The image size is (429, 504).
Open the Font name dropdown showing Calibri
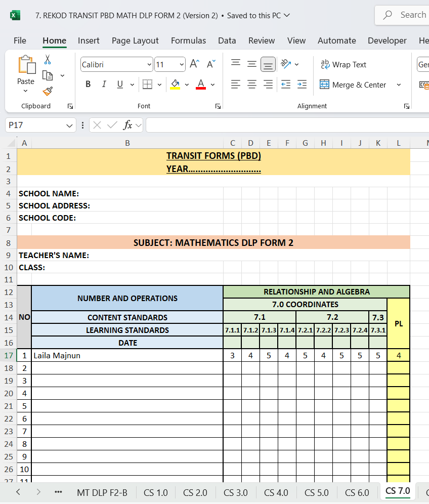click(x=150, y=65)
